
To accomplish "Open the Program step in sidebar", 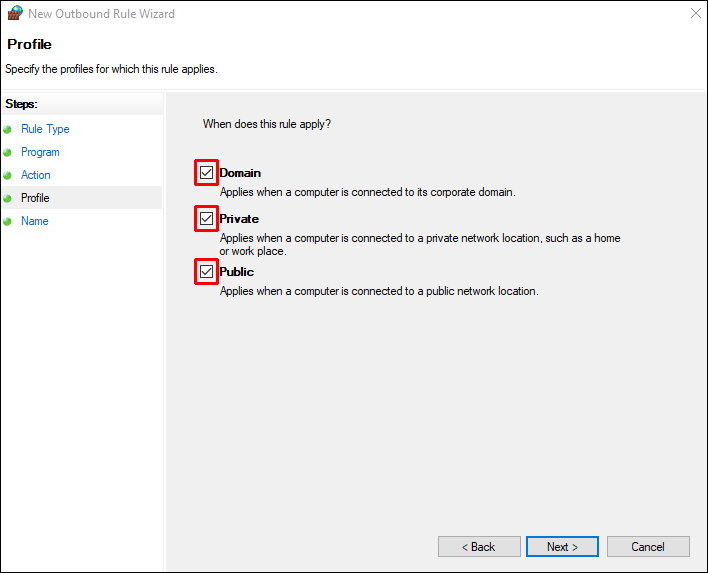I will coord(40,152).
